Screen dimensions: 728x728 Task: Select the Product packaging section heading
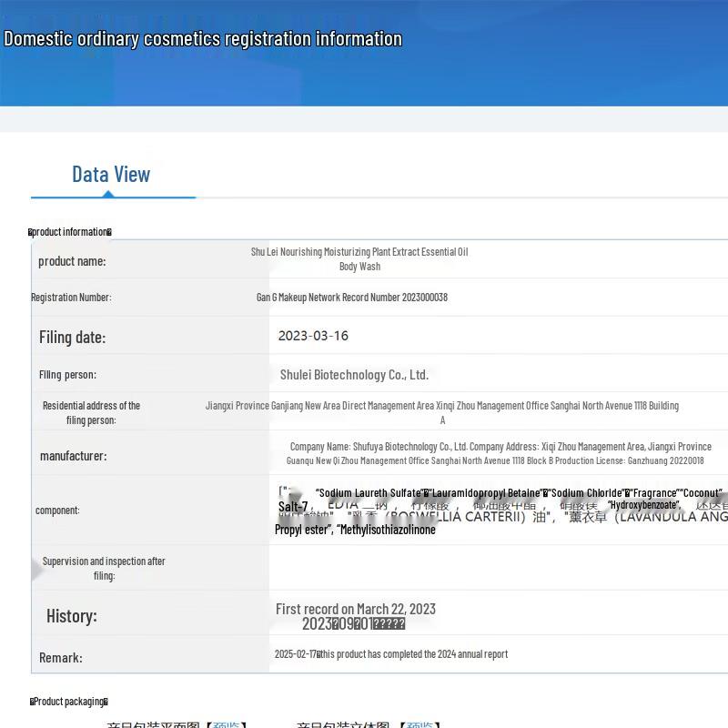(x=69, y=702)
